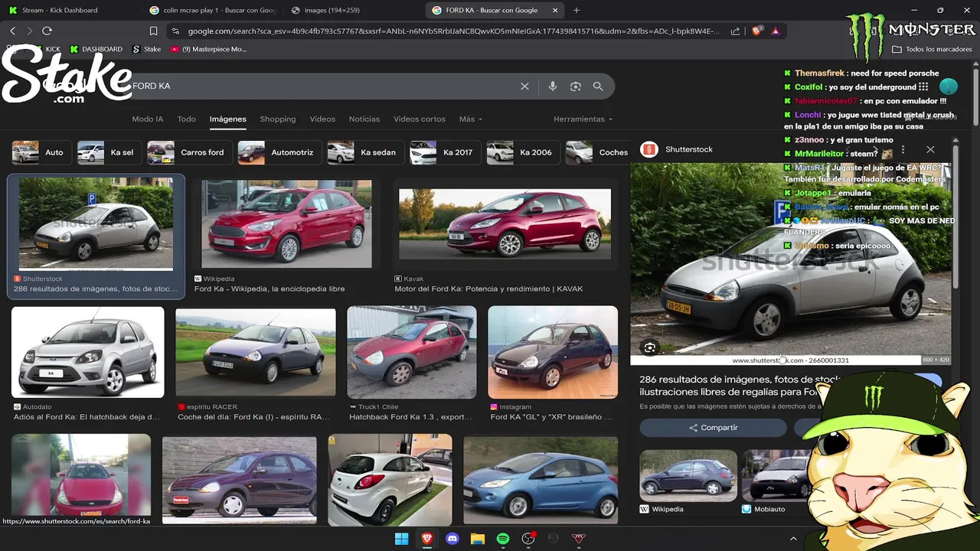The image size is (980, 551).
Task: Click the FORD KA search input field
Action: tap(322, 86)
